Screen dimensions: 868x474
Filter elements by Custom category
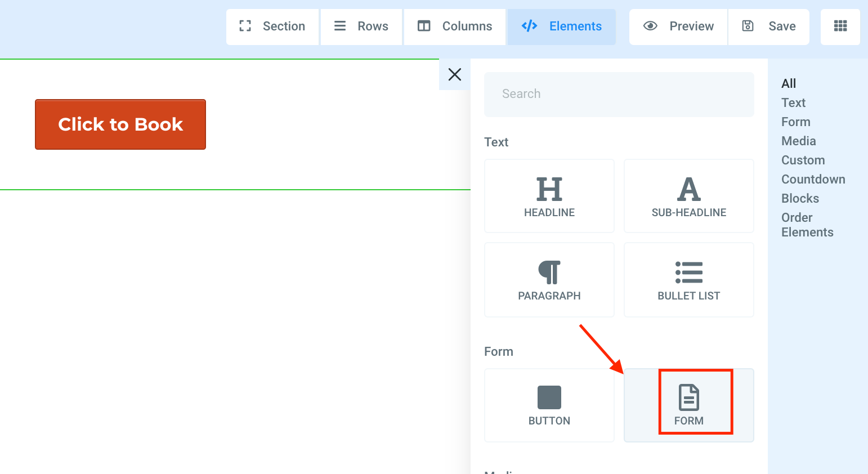click(x=803, y=160)
